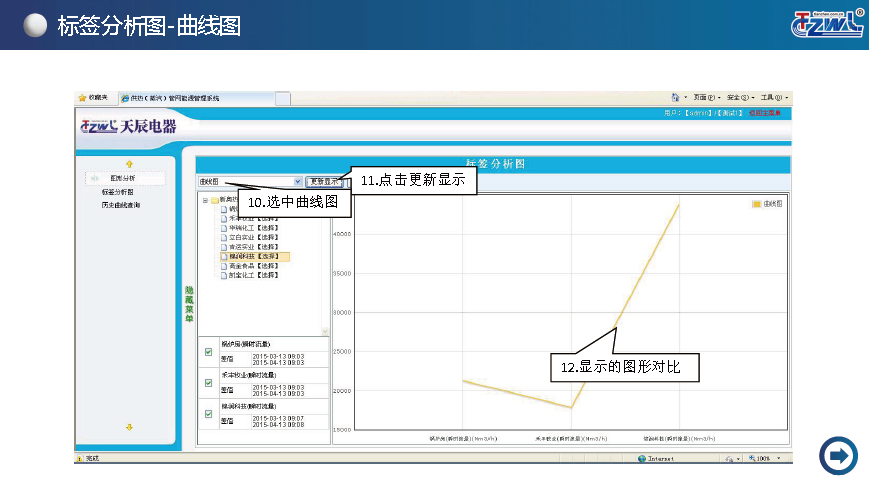Screen dimensions: 869x486
Task: Click the next-slide arrow button
Action: [838, 456]
